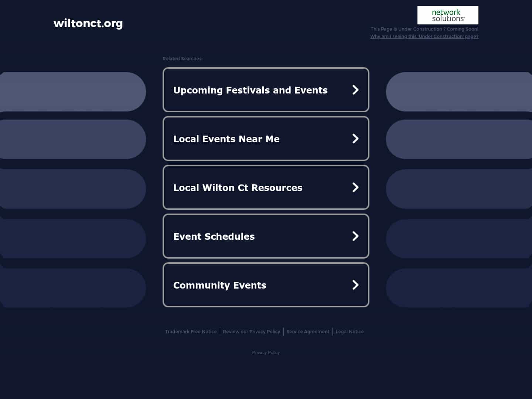The height and width of the screenshot is (399, 532).
Task: Click the Related Searches label
Action: [183, 58]
